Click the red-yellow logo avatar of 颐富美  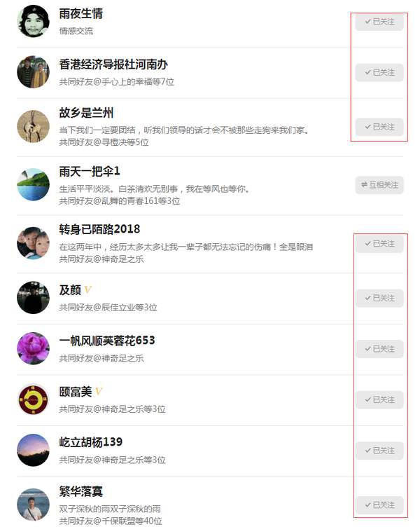(33, 399)
